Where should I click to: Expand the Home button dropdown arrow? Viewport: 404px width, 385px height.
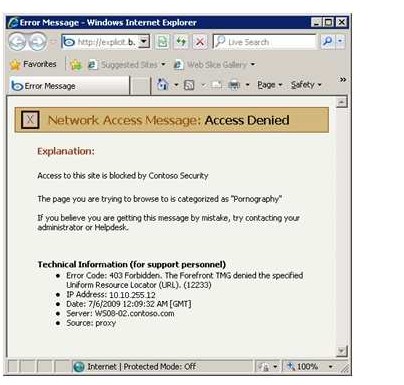pyautogui.click(x=176, y=85)
